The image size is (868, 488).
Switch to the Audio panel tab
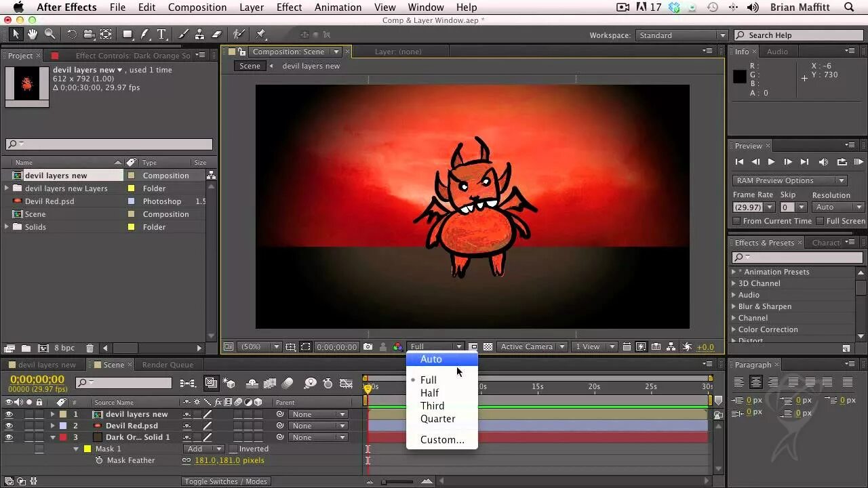777,52
